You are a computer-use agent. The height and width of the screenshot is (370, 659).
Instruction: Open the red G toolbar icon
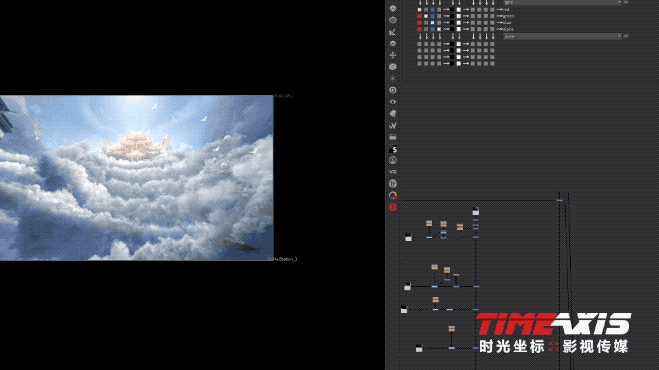click(393, 207)
